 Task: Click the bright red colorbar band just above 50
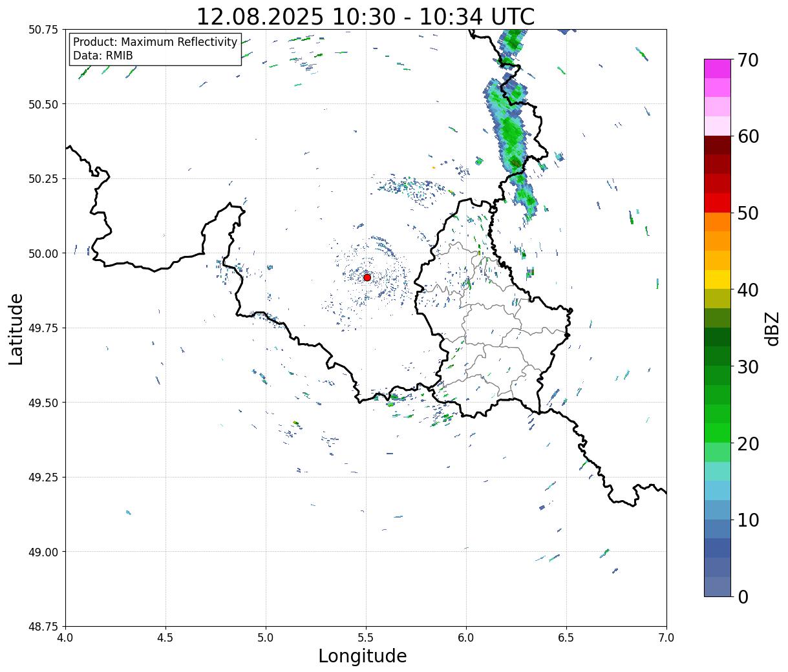[718, 203]
